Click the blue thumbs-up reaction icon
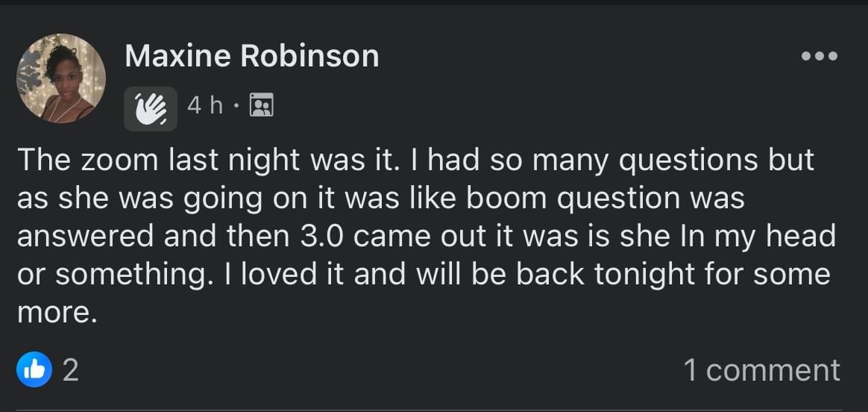This screenshot has height=412, width=868. tap(34, 370)
